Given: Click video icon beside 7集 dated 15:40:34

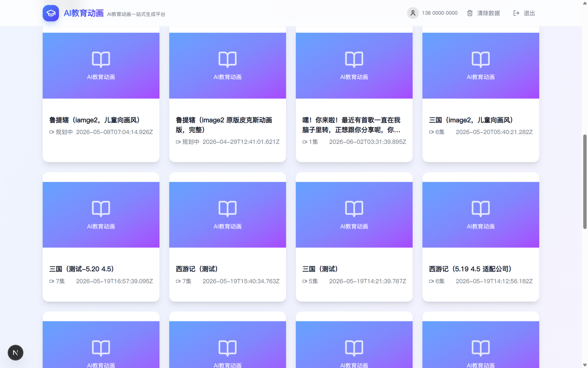Looking at the screenshot, I should click(x=178, y=281).
